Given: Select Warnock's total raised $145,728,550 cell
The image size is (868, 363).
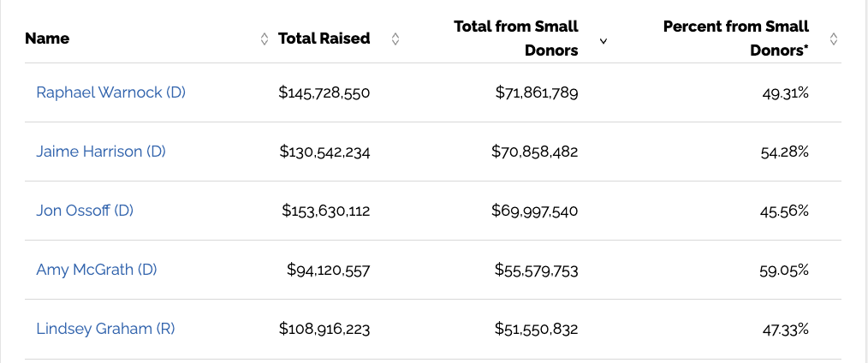Looking at the screenshot, I should 324,93.
